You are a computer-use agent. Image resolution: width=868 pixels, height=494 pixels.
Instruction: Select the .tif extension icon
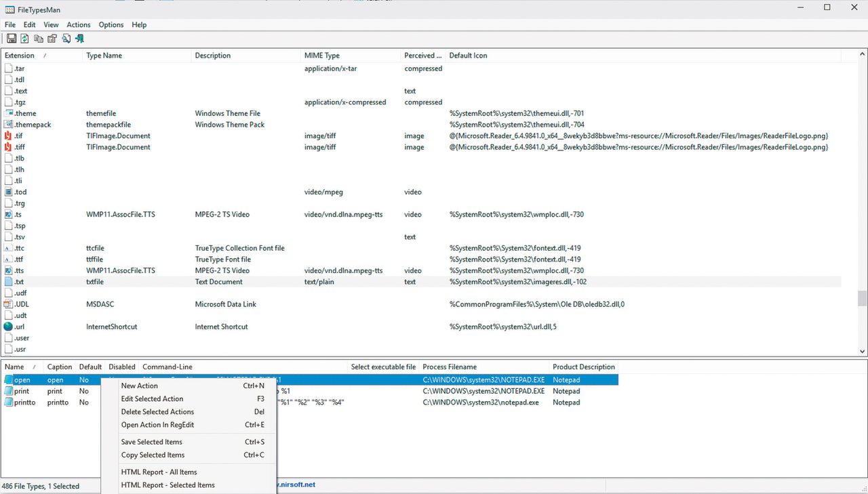9,136
